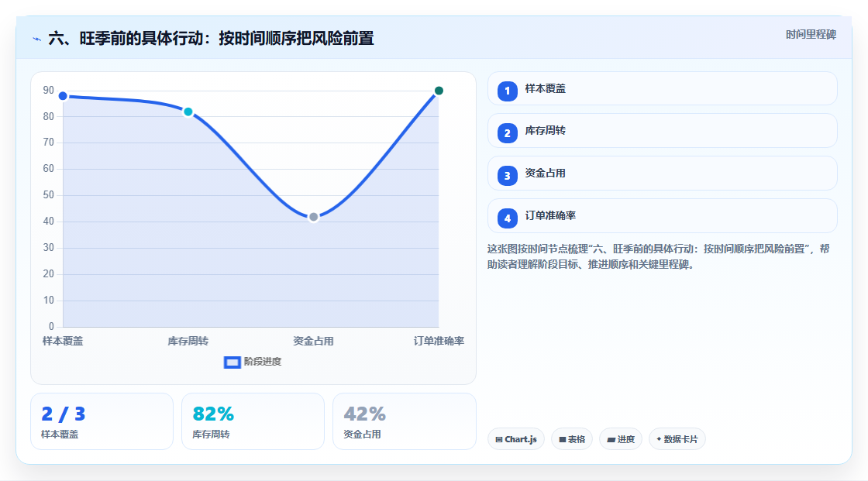The width and height of the screenshot is (868, 481).
Task: Open the 订单准确率 milestone row
Action: point(662,216)
